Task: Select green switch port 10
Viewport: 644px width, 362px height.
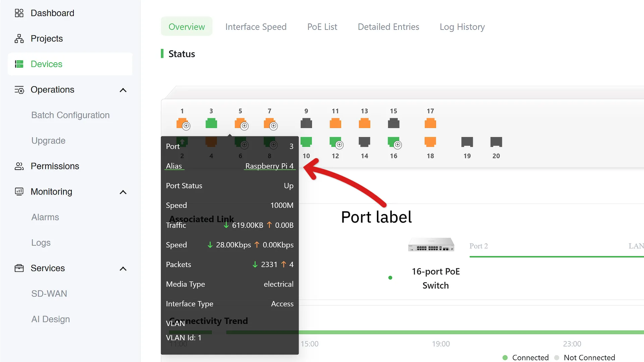Action: [306, 142]
